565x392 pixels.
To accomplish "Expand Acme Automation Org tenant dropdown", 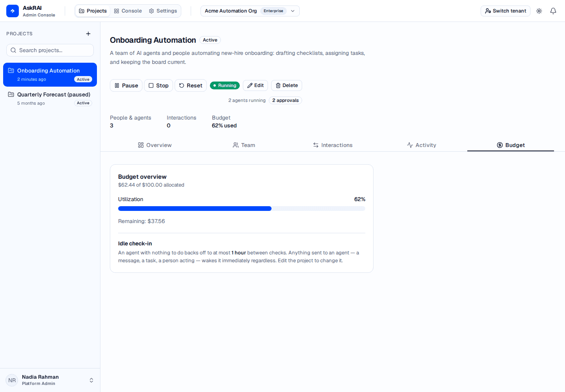I will 250,11.
